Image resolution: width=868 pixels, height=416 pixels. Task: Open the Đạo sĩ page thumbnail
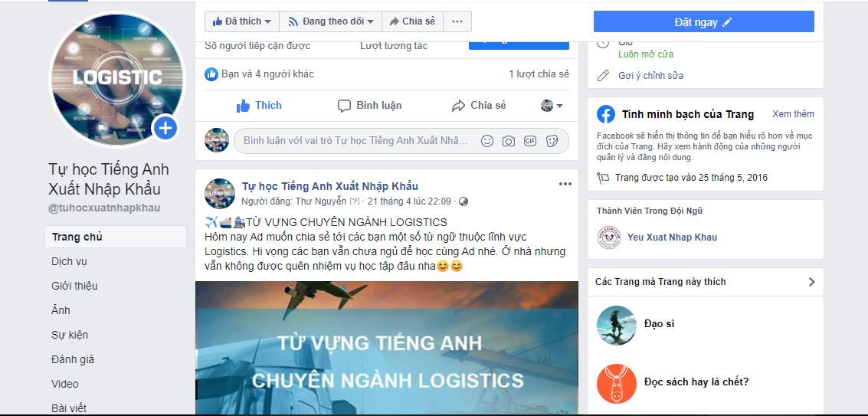(x=617, y=325)
